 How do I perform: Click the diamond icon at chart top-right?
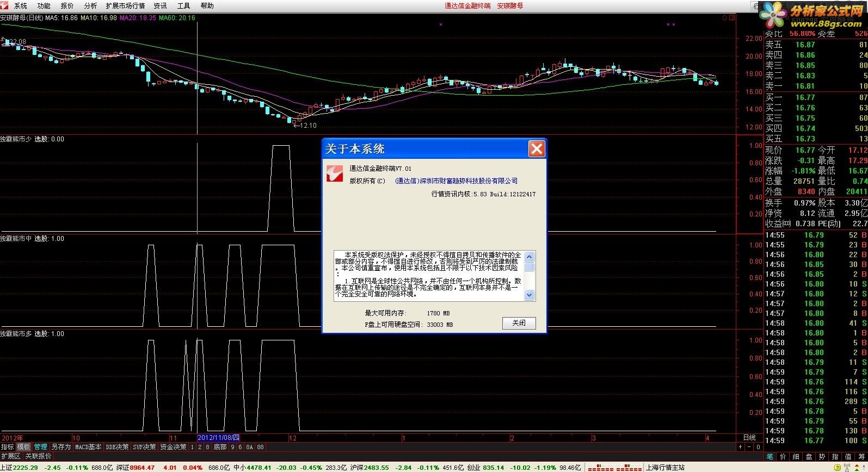(x=724, y=18)
